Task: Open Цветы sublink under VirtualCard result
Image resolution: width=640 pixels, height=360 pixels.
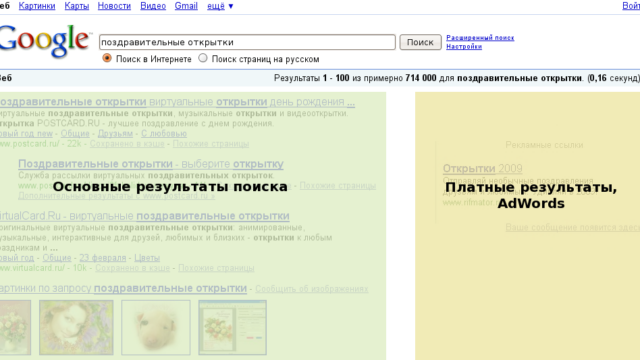Action: coord(147,258)
